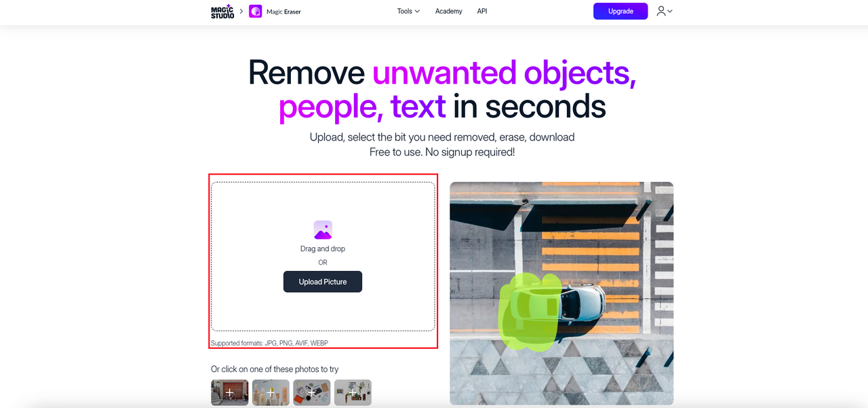The image size is (868, 408).
Task: Select the desk flat-lay sample photo
Action: pos(312,392)
